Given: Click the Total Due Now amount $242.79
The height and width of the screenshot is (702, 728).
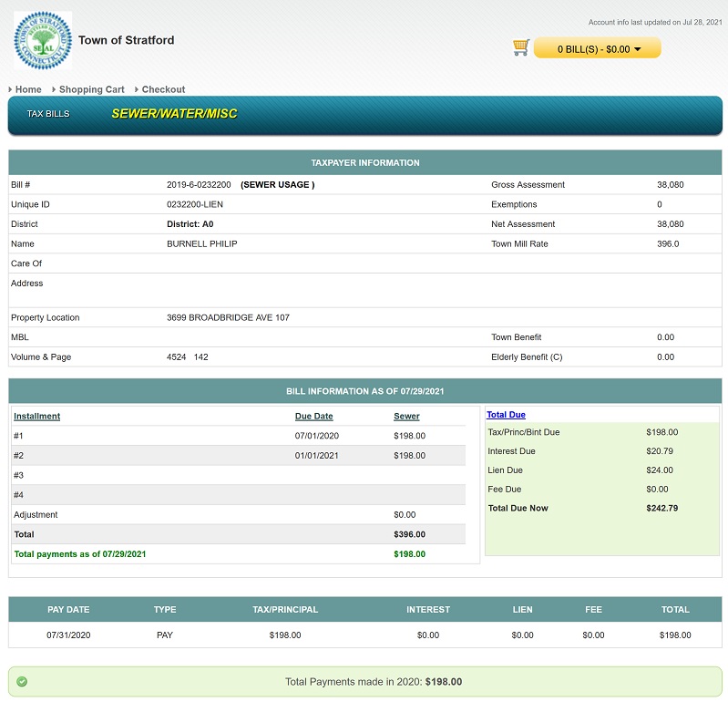Looking at the screenshot, I should (662, 508).
